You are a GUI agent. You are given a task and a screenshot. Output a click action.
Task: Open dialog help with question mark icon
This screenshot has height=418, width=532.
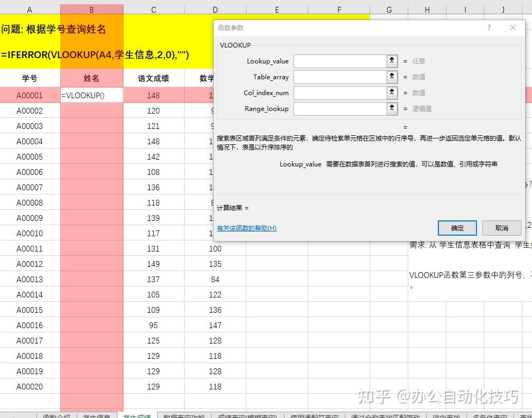(x=489, y=27)
